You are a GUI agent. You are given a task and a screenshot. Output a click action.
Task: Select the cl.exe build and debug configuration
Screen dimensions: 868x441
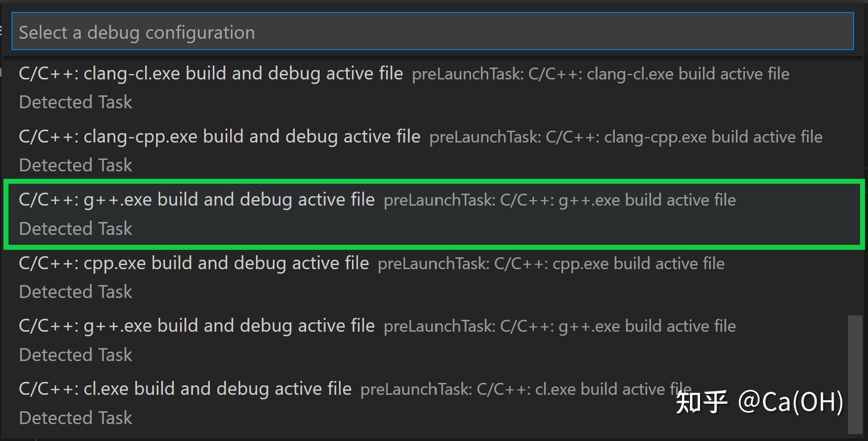pyautogui.click(x=184, y=389)
